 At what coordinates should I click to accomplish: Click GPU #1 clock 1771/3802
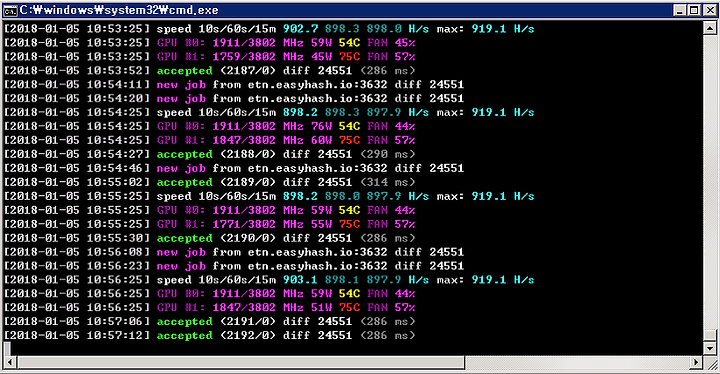(244, 224)
